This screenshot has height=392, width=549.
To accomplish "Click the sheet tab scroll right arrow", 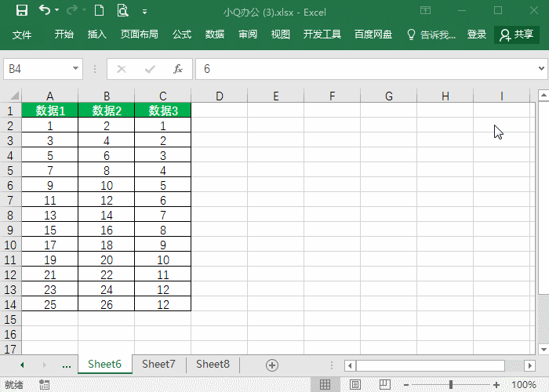I will pyautogui.click(x=45, y=365).
